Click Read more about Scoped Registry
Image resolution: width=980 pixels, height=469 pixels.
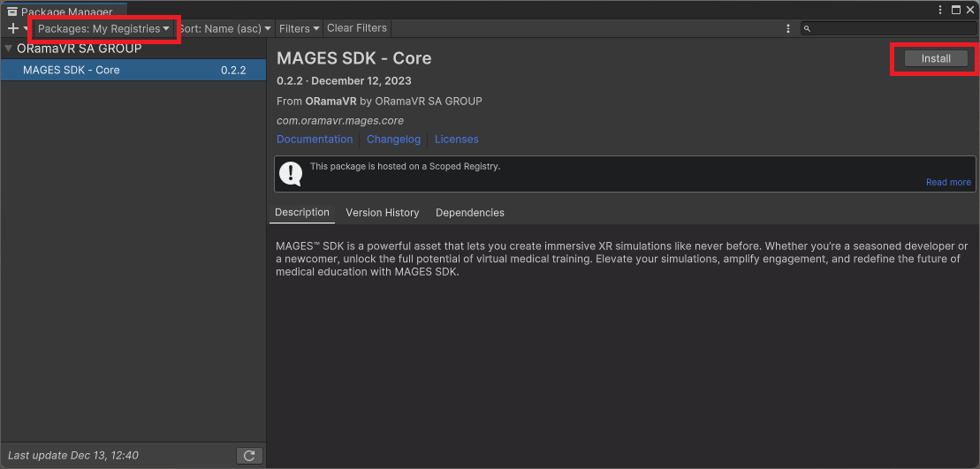pyautogui.click(x=948, y=182)
